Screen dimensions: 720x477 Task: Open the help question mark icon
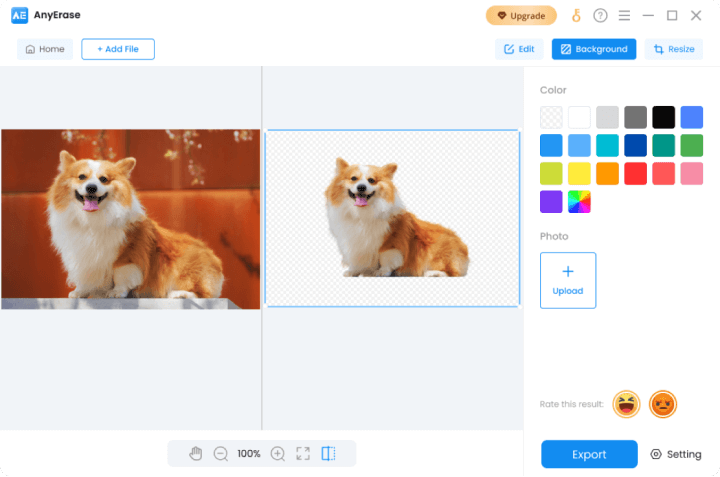point(600,16)
